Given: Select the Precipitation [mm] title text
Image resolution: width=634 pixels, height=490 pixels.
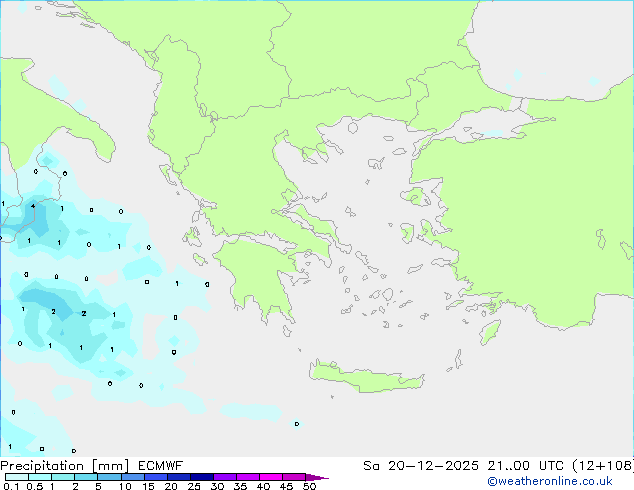Looking at the screenshot, I should 65,466.
